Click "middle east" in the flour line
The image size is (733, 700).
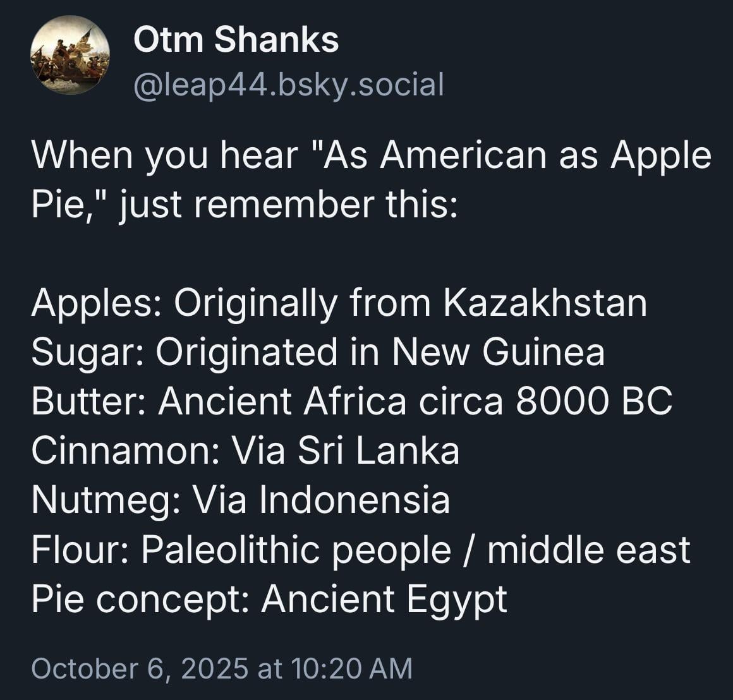[x=588, y=549]
